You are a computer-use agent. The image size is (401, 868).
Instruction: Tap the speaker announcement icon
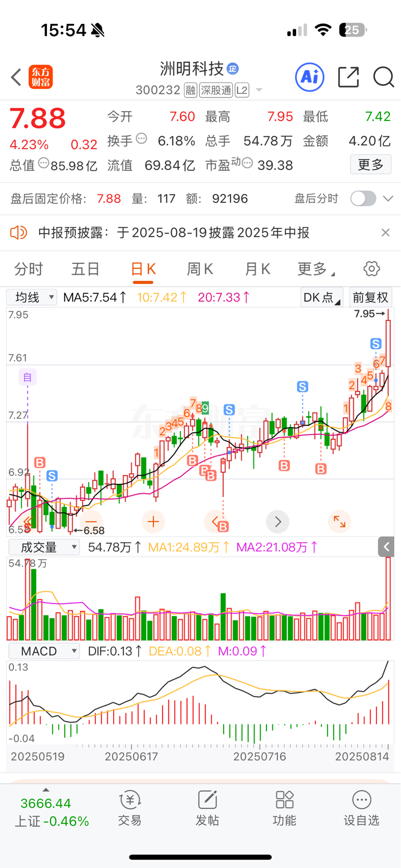[x=19, y=233]
